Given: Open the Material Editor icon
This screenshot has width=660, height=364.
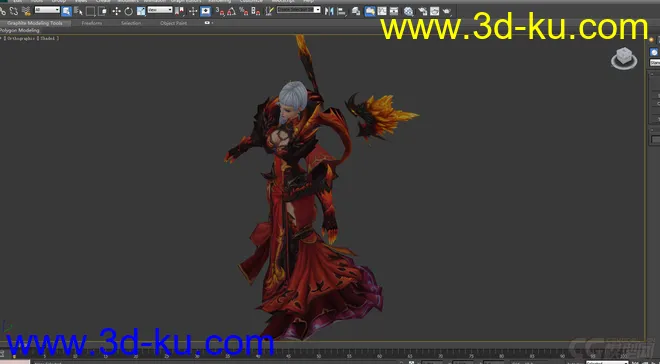Looking at the screenshot, I should point(408,11).
